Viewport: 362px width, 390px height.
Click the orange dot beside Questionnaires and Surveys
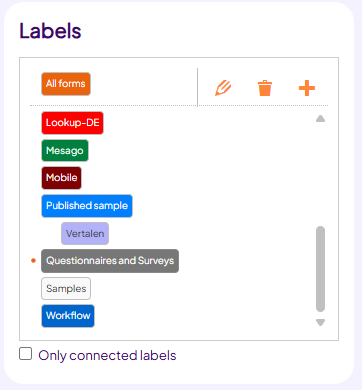33,261
